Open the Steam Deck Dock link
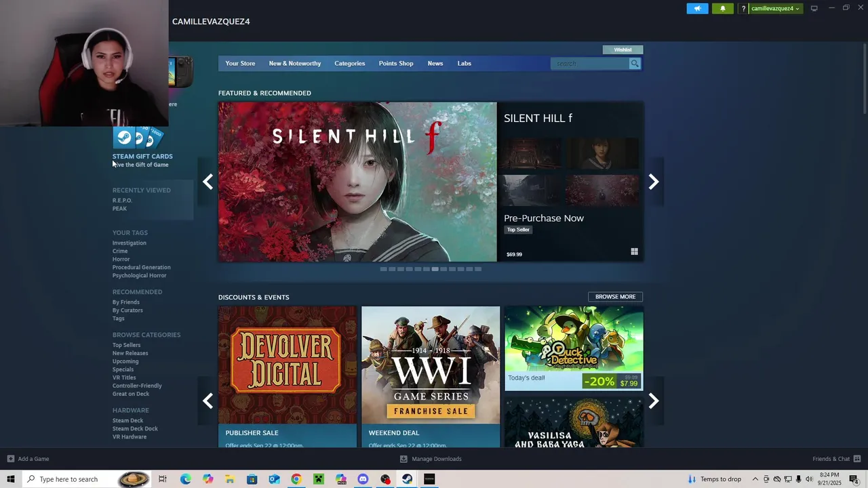Image resolution: width=868 pixels, height=488 pixels. [135, 429]
